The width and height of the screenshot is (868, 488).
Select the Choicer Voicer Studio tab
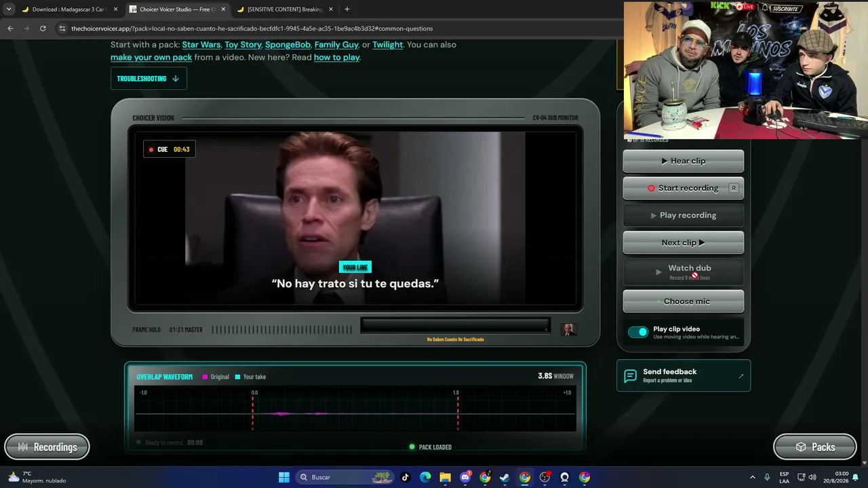pos(178,9)
